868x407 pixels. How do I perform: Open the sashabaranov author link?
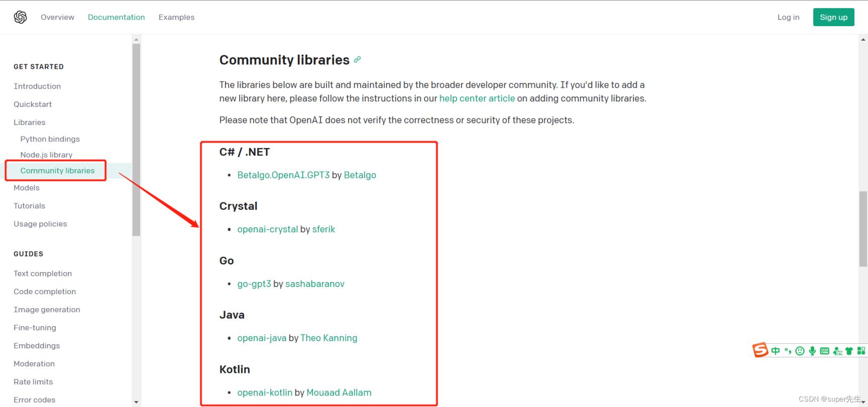pos(315,284)
